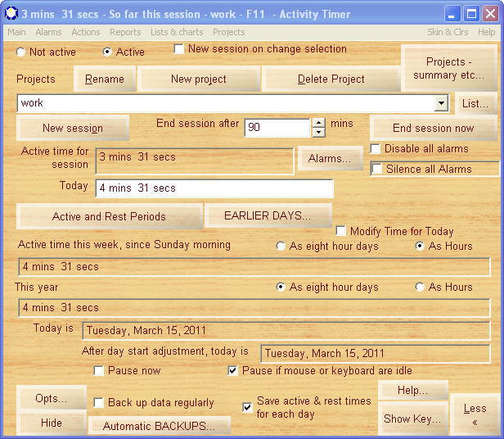Click End session now button
This screenshot has height=439, width=504.
[x=433, y=128]
